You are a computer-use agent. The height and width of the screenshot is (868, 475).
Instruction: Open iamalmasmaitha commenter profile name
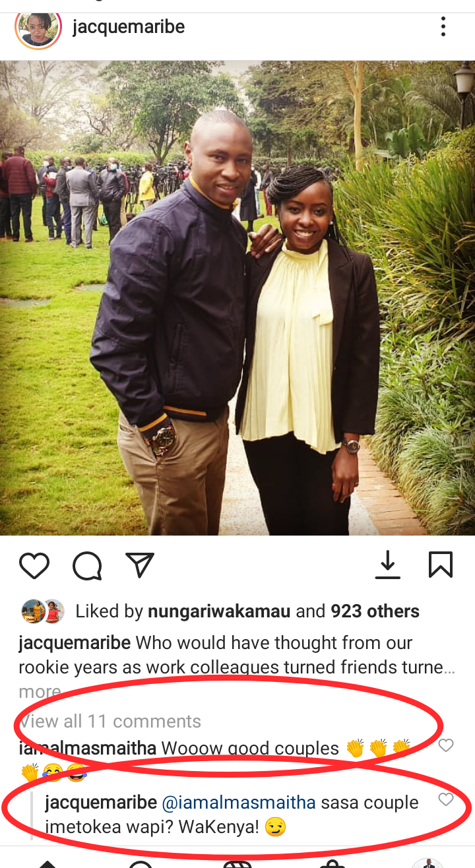tap(88, 749)
